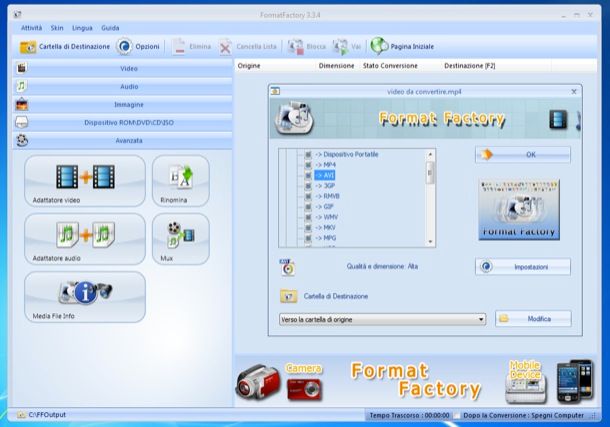Click the FormatFactory title bar icon
This screenshot has height=427, width=610.
pos(17,15)
